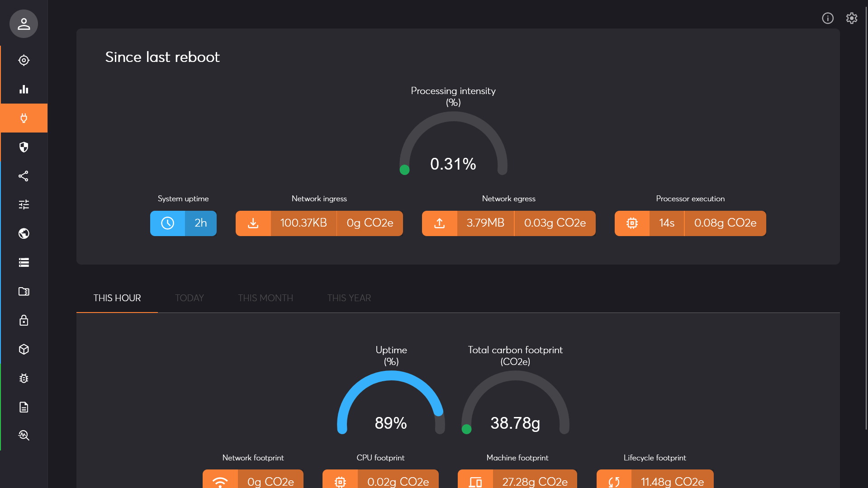Click the padlock sidebar icon

(x=24, y=320)
